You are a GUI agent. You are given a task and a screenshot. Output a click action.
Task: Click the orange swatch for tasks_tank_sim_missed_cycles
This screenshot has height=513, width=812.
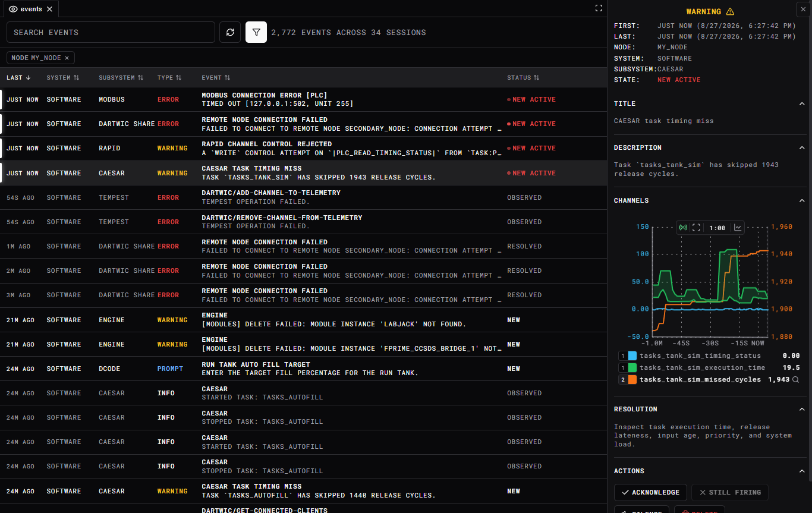[632, 379]
